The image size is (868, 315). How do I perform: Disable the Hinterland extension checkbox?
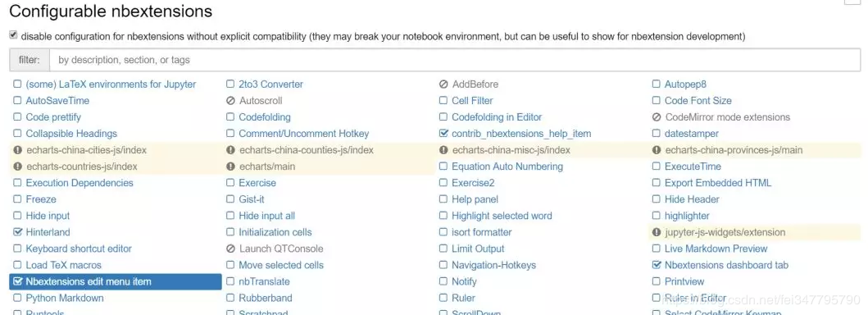click(17, 232)
